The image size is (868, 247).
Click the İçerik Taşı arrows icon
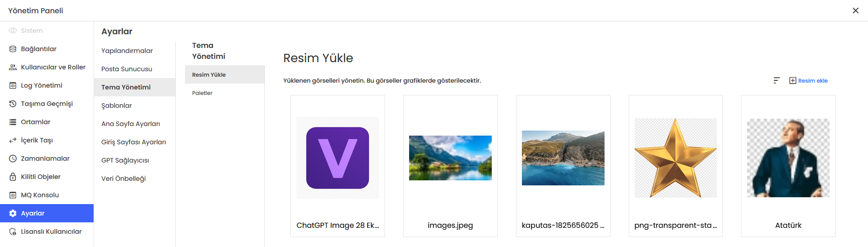coord(13,140)
